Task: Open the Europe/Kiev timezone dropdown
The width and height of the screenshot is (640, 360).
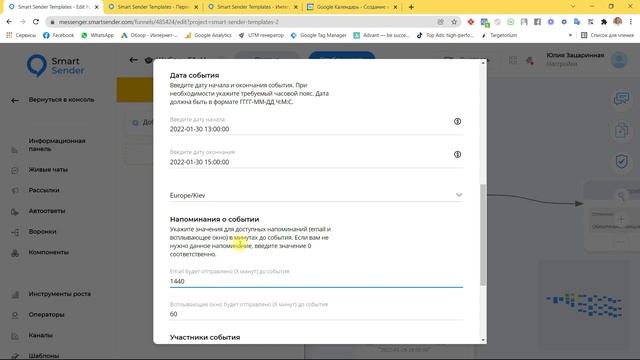Action: (316, 195)
